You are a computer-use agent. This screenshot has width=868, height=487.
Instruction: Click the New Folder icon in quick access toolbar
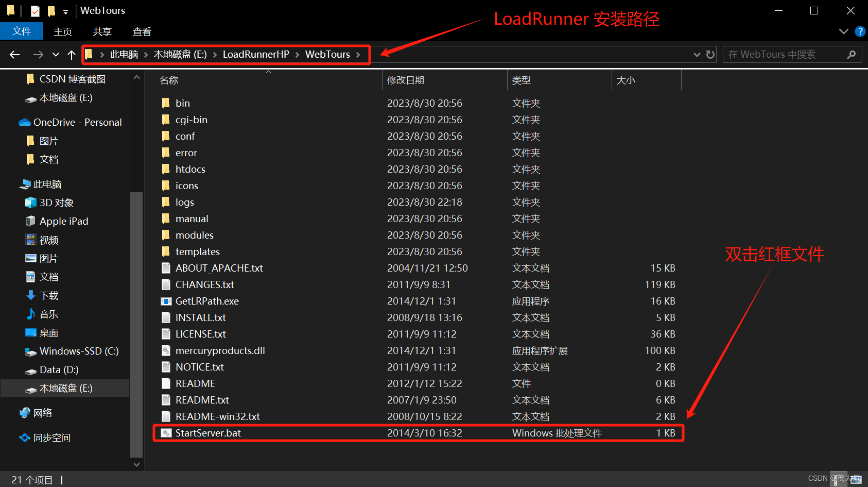(51, 10)
